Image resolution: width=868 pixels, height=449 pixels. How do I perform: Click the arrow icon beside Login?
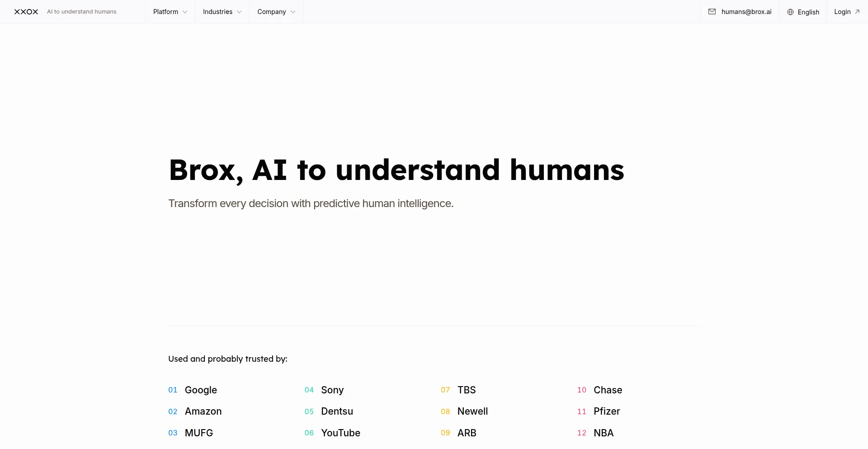[857, 12]
